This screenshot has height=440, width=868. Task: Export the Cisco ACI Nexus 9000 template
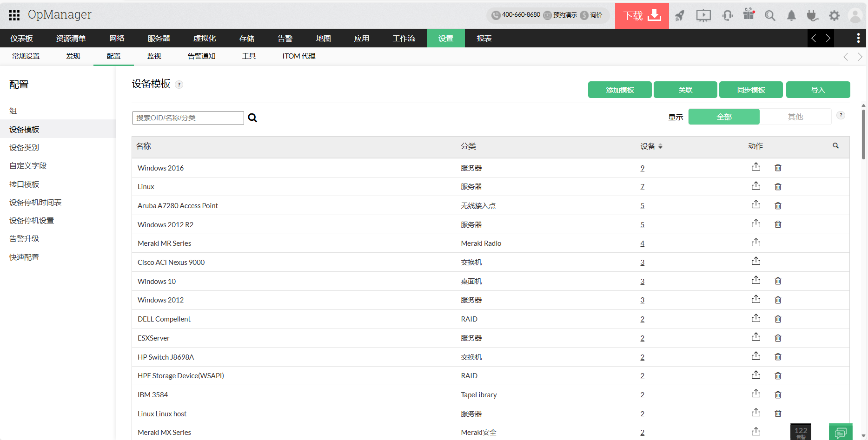(x=756, y=261)
